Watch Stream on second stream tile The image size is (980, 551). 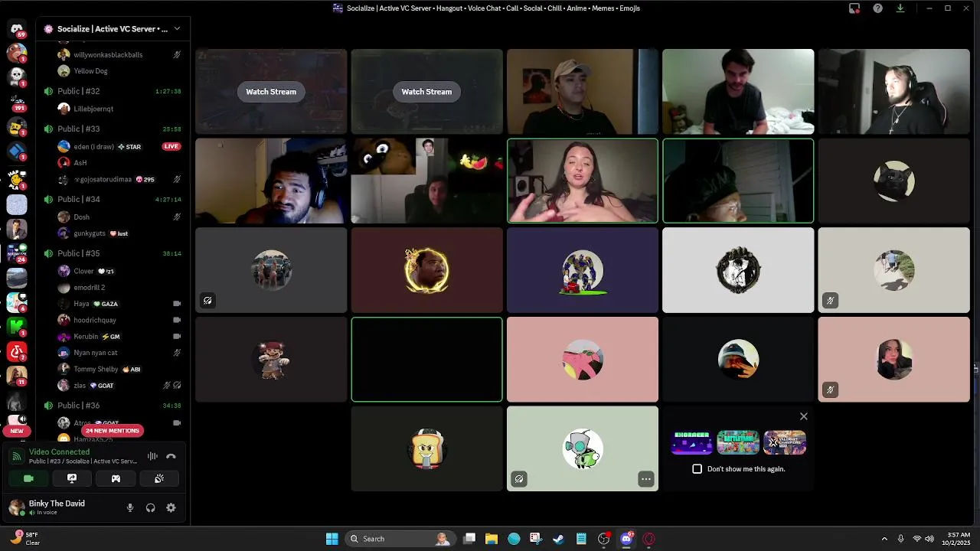tap(426, 92)
